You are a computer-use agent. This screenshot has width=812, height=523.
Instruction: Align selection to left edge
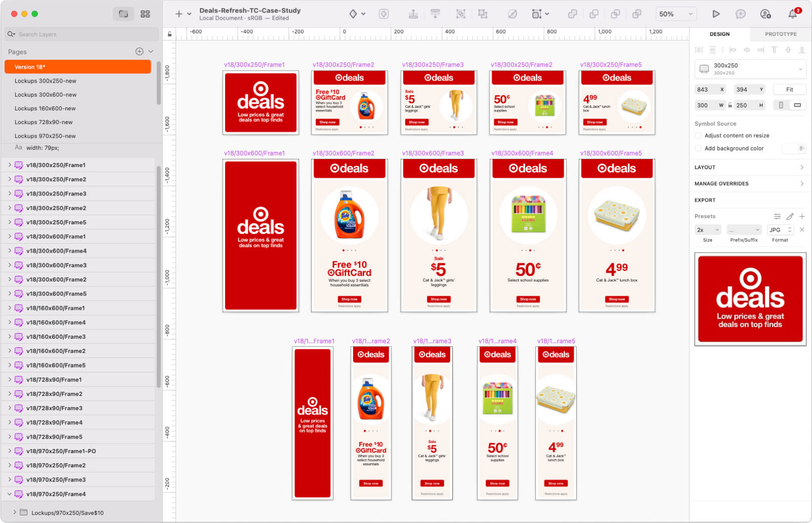pos(733,50)
